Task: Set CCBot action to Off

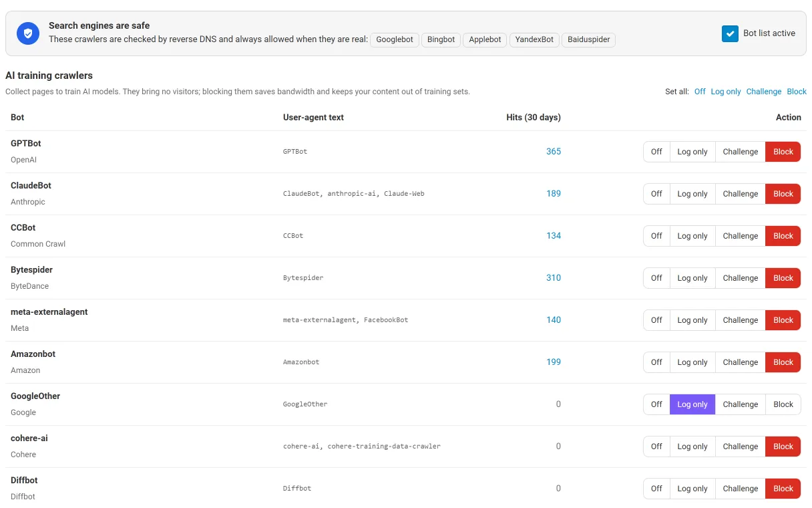Action: (x=656, y=236)
